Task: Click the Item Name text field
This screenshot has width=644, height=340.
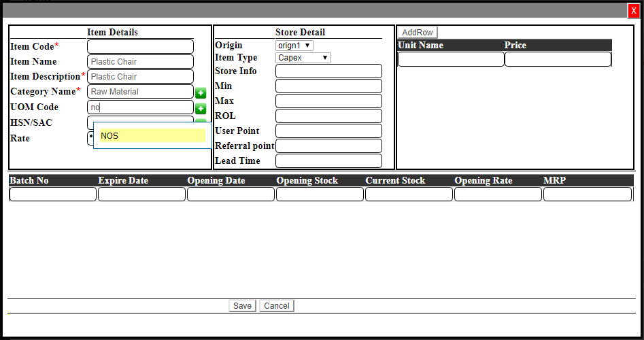Action: coord(141,61)
